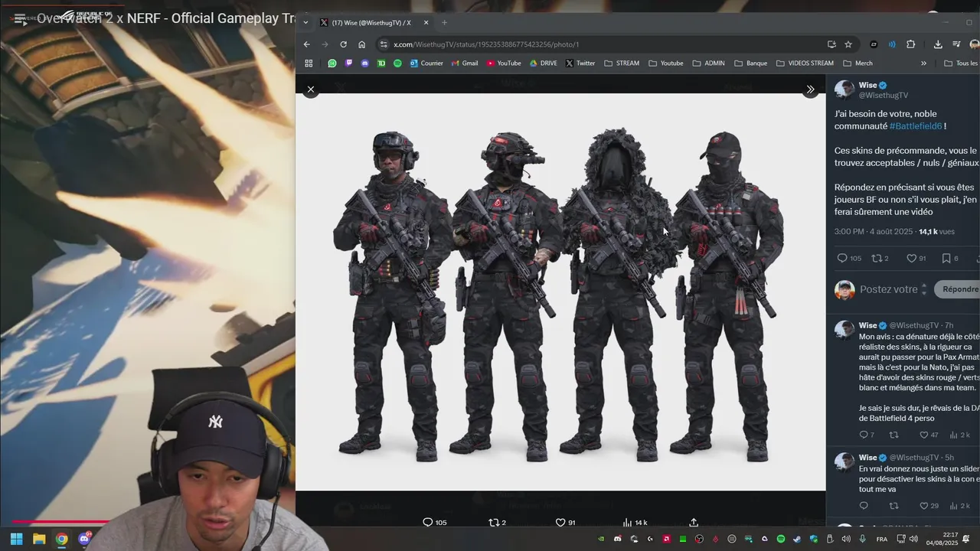
Task: Open the browser downloads icon
Action: (x=938, y=44)
